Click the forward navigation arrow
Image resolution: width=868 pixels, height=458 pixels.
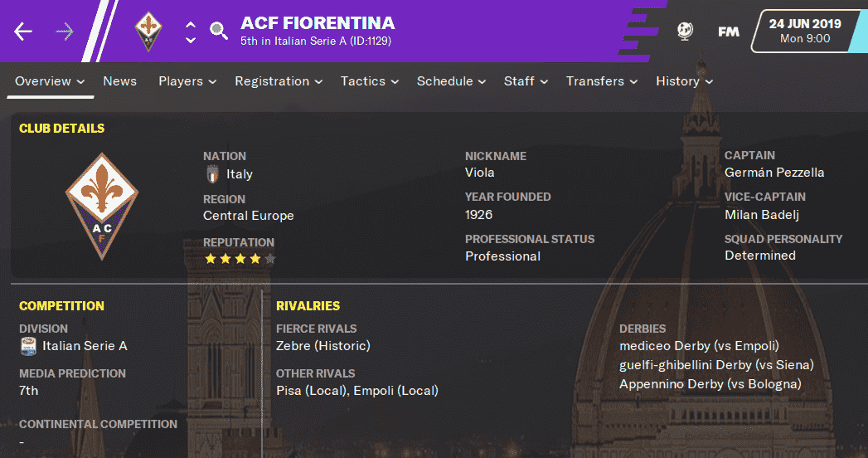pyautogui.click(x=65, y=32)
